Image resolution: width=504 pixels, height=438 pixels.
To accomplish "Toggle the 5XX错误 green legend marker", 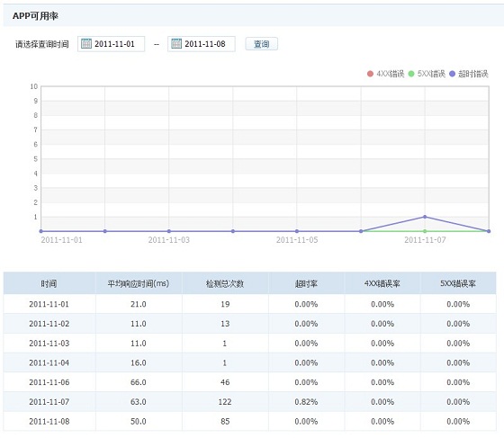I will coord(411,74).
